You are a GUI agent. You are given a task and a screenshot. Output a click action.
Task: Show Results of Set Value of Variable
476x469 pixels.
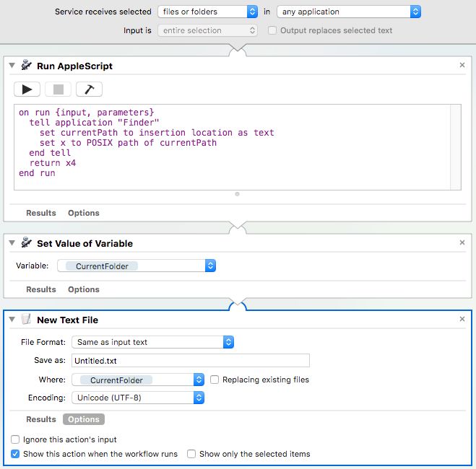click(x=41, y=289)
